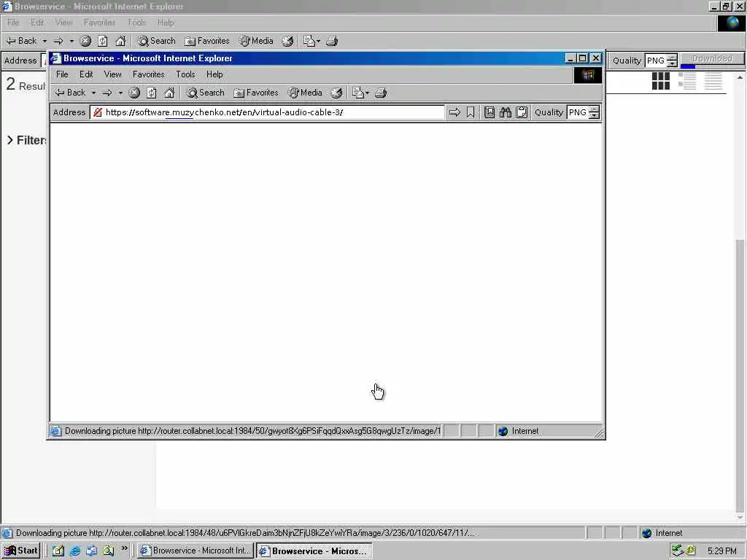Screen dimensions: 747x560
Task: Click the 5:29 PM clock
Action: [721, 551]
